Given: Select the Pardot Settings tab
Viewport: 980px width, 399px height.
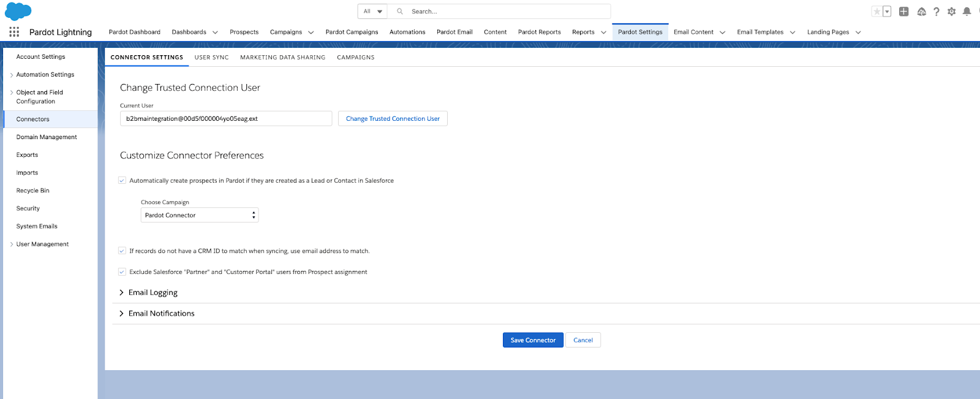Looking at the screenshot, I should (x=640, y=32).
